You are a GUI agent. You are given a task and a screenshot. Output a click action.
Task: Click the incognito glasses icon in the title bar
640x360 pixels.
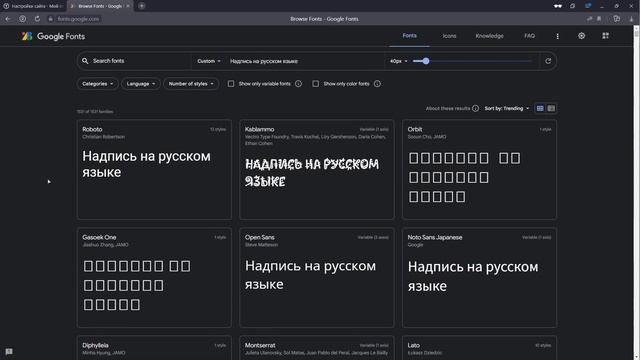pos(558,6)
